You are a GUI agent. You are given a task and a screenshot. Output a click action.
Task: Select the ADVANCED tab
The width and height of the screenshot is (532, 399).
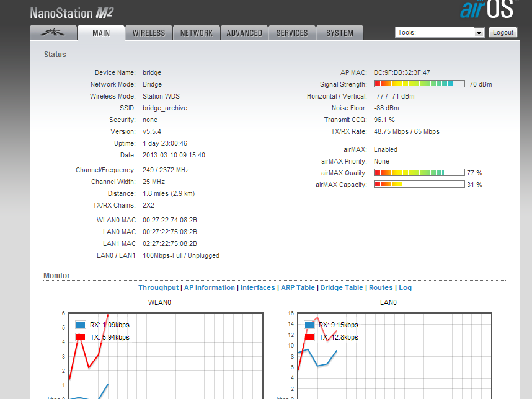(244, 33)
